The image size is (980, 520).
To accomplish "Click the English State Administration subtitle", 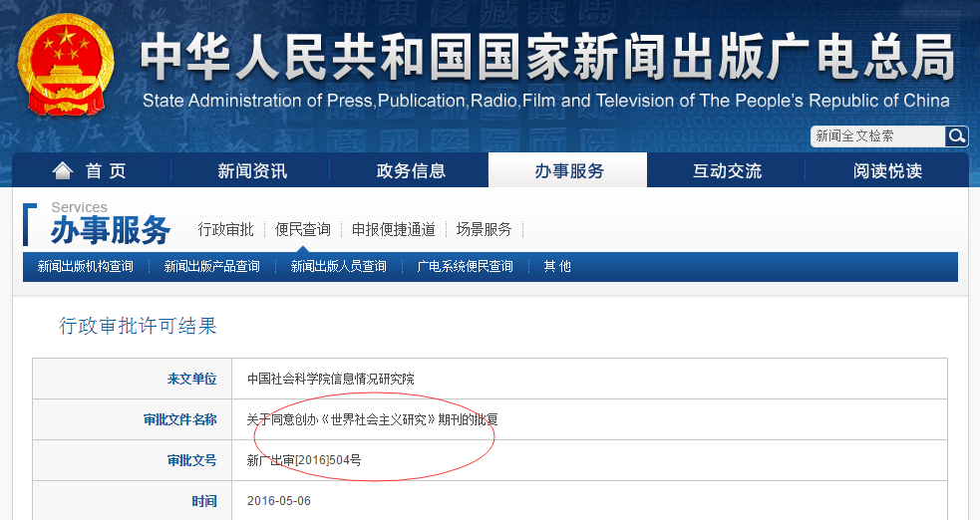I will pyautogui.click(x=545, y=101).
